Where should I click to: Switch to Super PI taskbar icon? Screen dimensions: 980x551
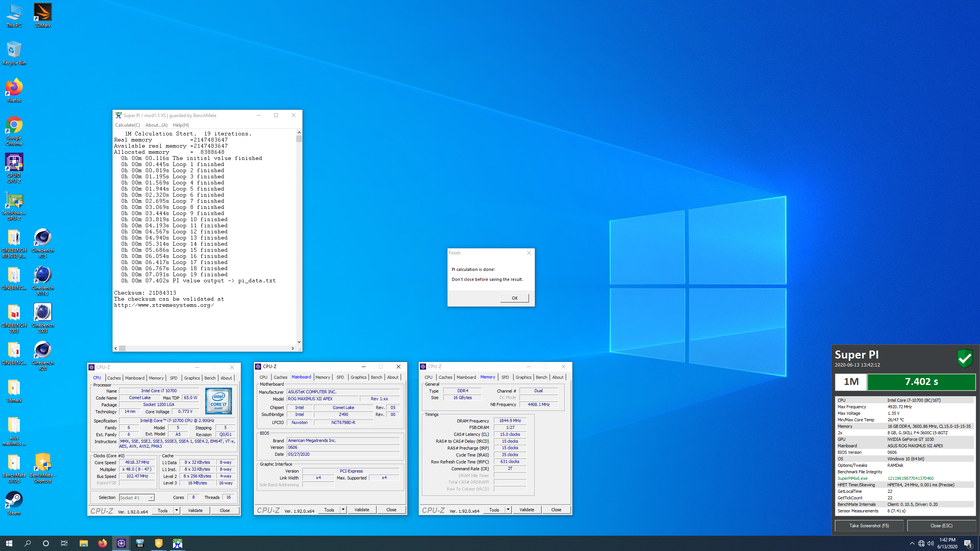(x=177, y=543)
